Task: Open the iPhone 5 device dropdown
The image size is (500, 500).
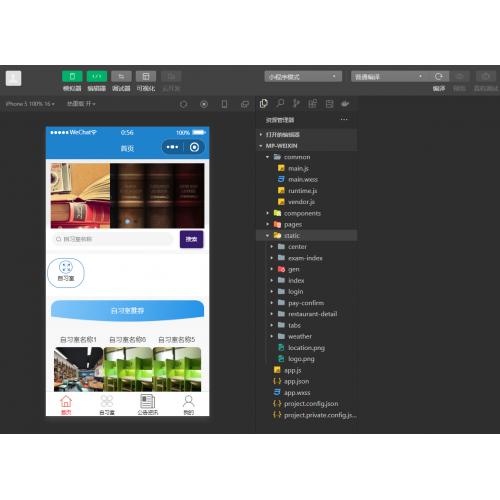Action: 30,104
